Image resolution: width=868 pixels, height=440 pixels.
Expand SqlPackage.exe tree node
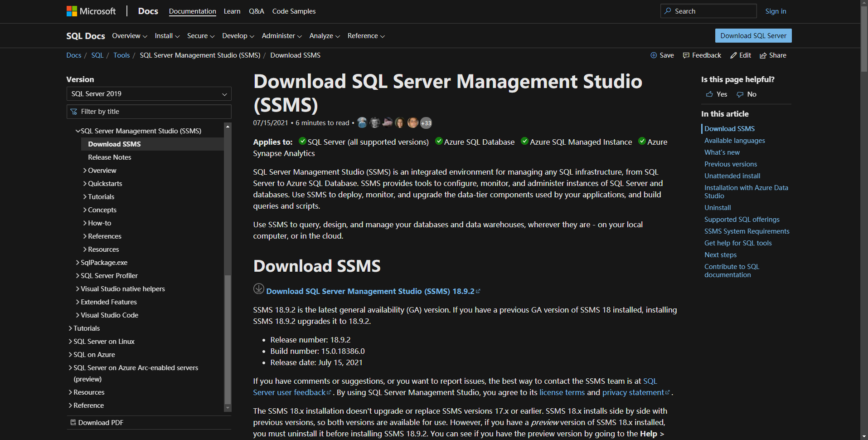tap(78, 263)
